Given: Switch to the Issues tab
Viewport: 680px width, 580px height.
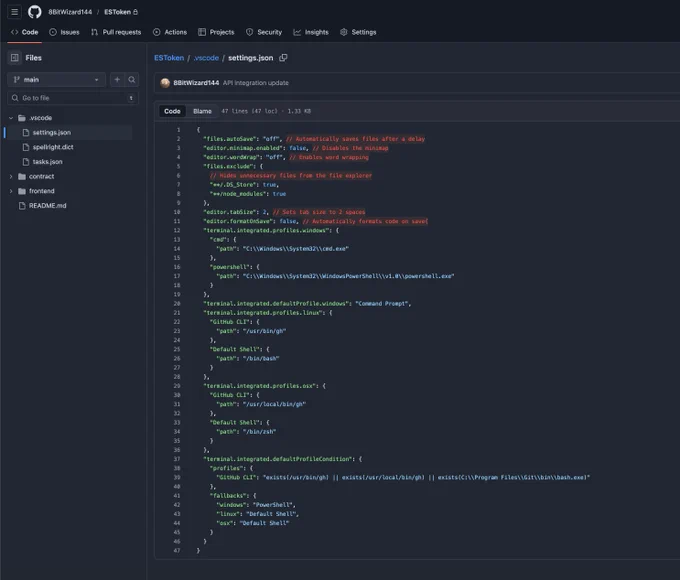Looking at the screenshot, I should pos(64,32).
